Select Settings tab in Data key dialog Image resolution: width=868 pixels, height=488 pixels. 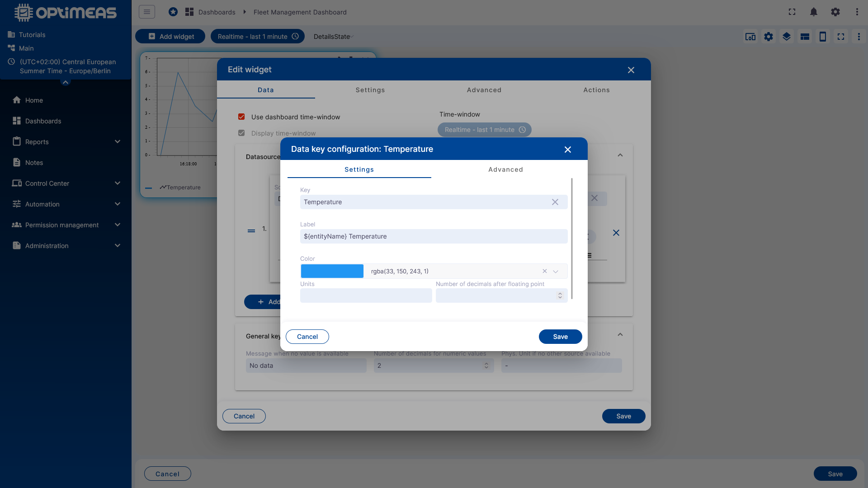[x=359, y=169]
